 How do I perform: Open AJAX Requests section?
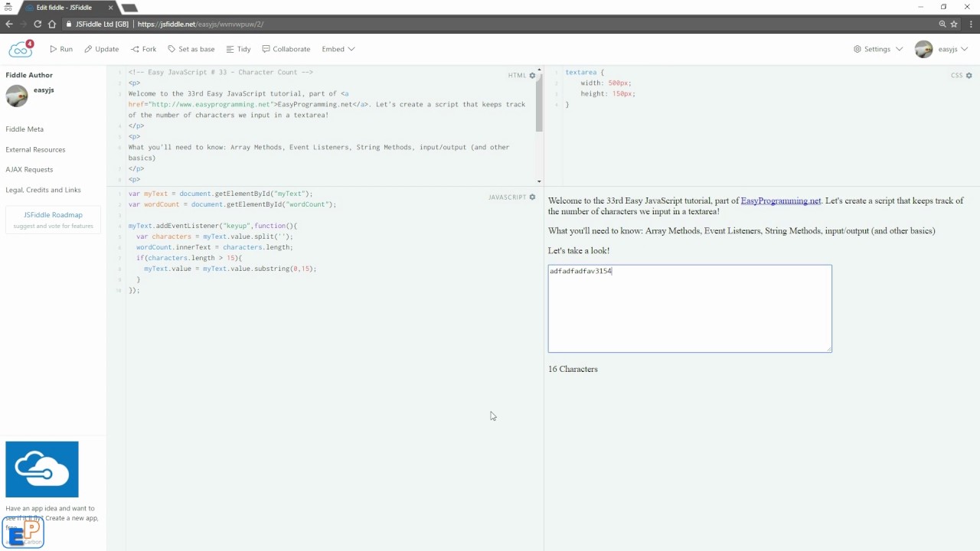29,170
